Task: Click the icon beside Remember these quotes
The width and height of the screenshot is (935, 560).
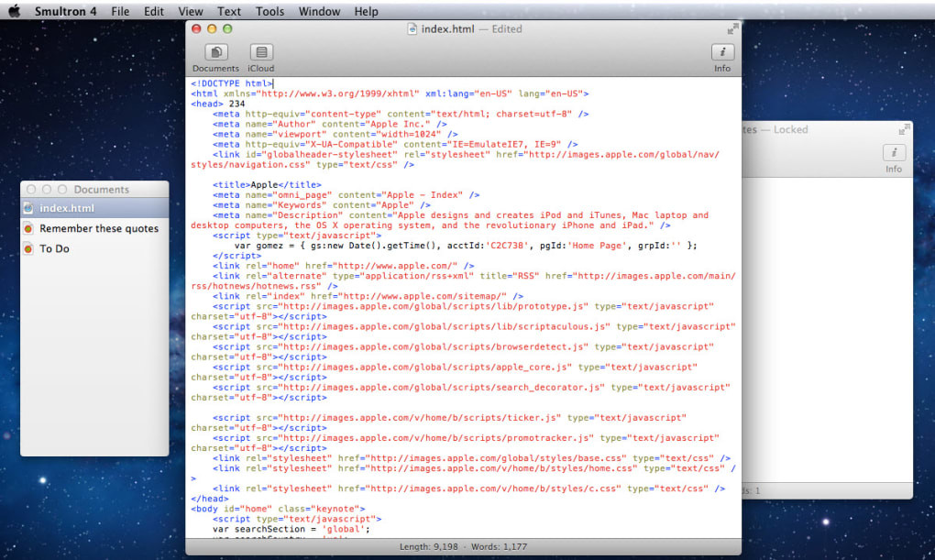Action: [x=28, y=228]
